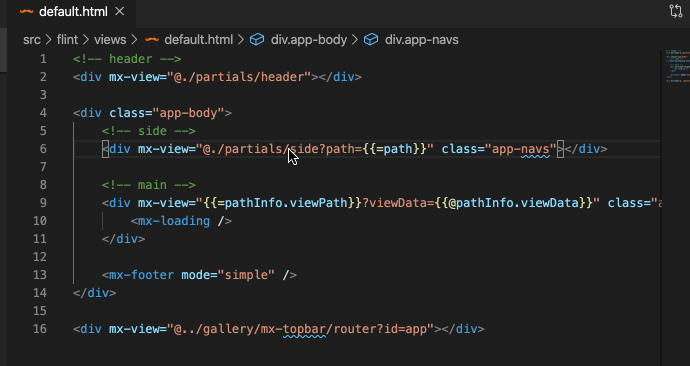
Task: Click 'mx-topbar' in the line 16 path
Action: (294, 329)
